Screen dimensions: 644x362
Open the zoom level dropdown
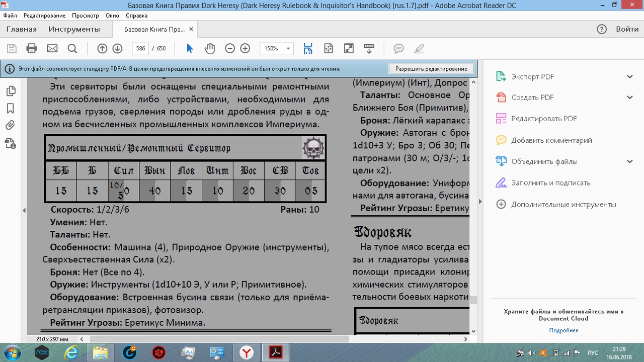point(289,48)
